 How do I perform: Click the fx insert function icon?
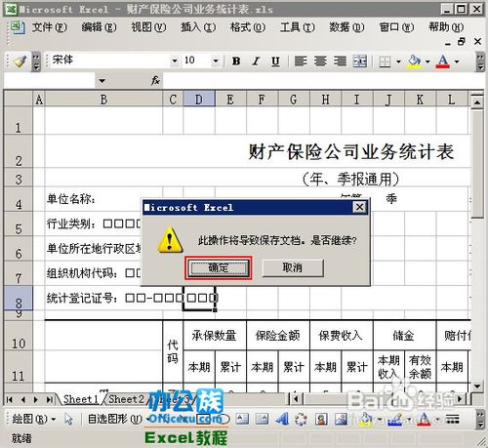155,80
